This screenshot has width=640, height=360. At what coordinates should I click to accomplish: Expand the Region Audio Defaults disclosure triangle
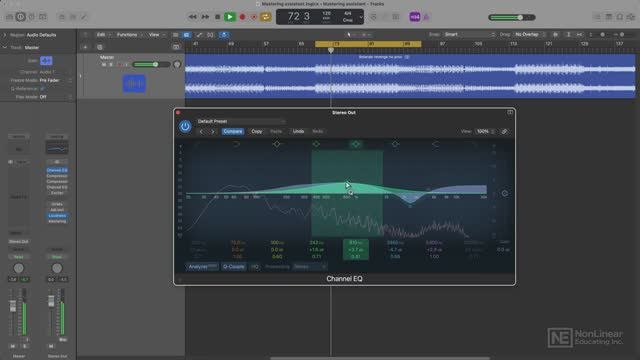coord(4,35)
